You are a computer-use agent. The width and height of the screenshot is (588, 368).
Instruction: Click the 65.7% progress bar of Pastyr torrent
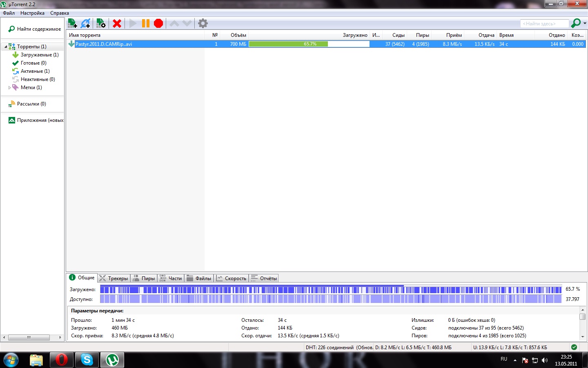pyautogui.click(x=309, y=44)
